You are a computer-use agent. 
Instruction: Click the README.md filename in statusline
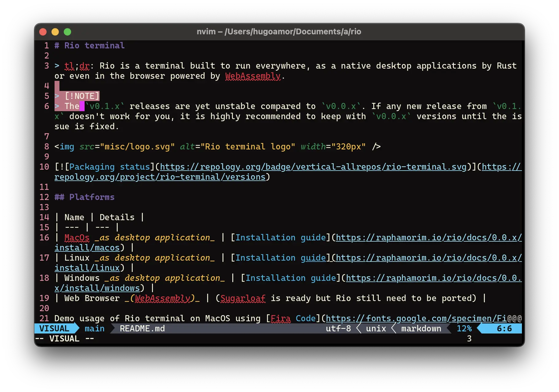point(142,329)
